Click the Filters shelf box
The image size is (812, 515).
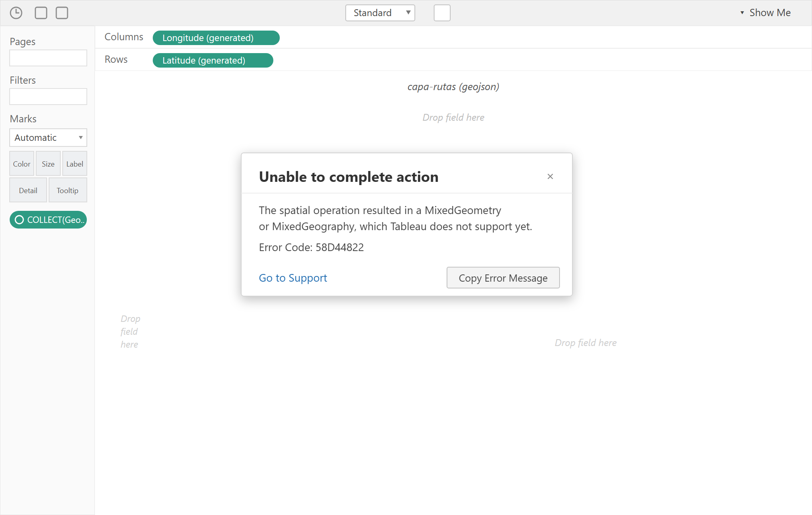click(48, 97)
